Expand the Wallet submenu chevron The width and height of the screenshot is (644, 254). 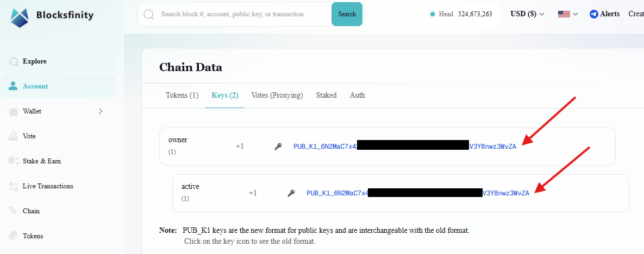(x=101, y=111)
